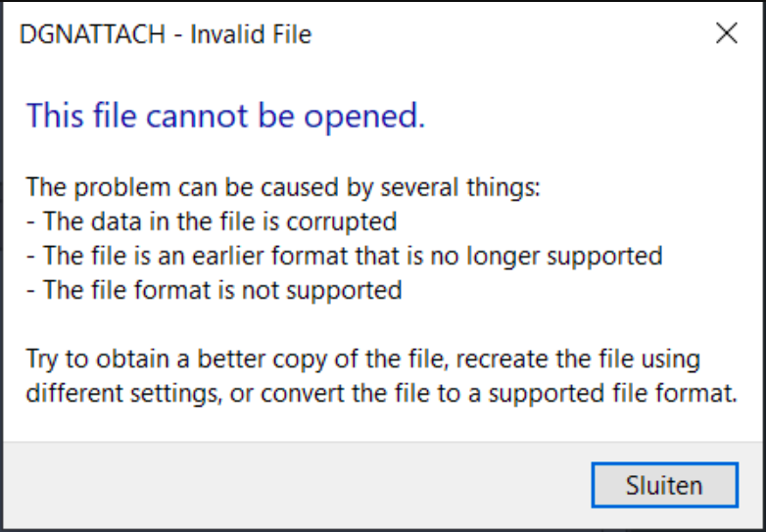The image size is (766, 532).
Task: Click the empty title bar area before the X
Action: click(x=509, y=35)
